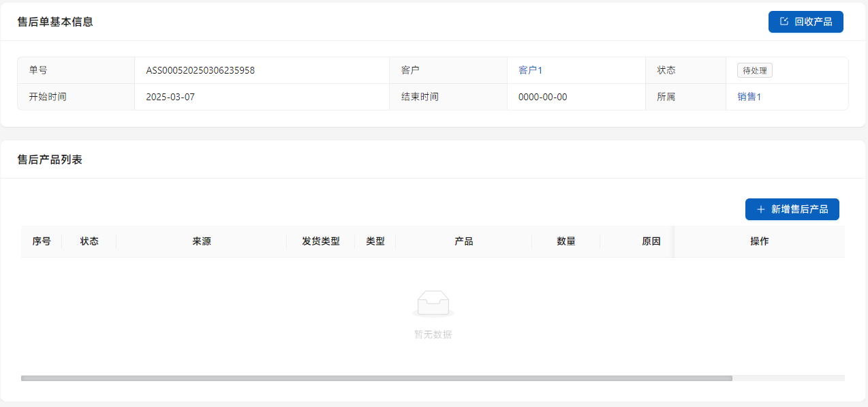The height and width of the screenshot is (407, 868).
Task: Click the 来源 column header
Action: tap(202, 241)
